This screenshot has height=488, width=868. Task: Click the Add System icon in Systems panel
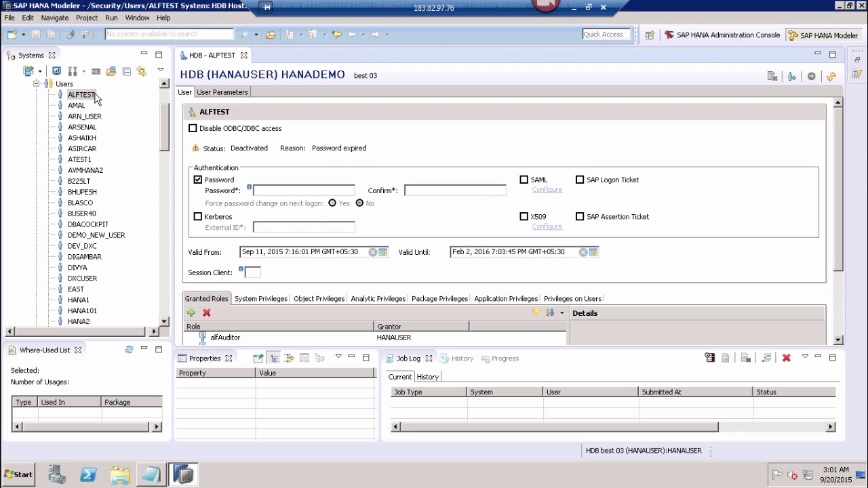pos(28,71)
